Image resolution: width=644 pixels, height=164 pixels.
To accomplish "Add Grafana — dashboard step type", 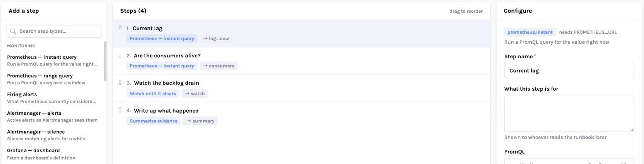I will 53,154.
